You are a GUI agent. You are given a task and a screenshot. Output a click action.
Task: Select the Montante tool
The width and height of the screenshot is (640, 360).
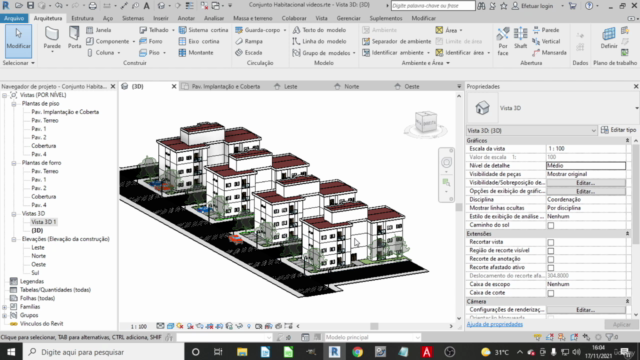click(196, 53)
